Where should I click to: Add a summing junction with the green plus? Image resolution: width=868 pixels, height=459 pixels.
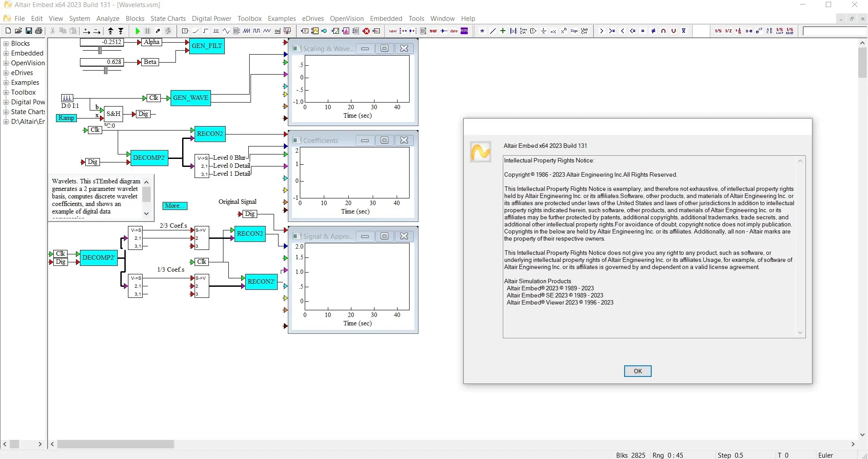(502, 31)
